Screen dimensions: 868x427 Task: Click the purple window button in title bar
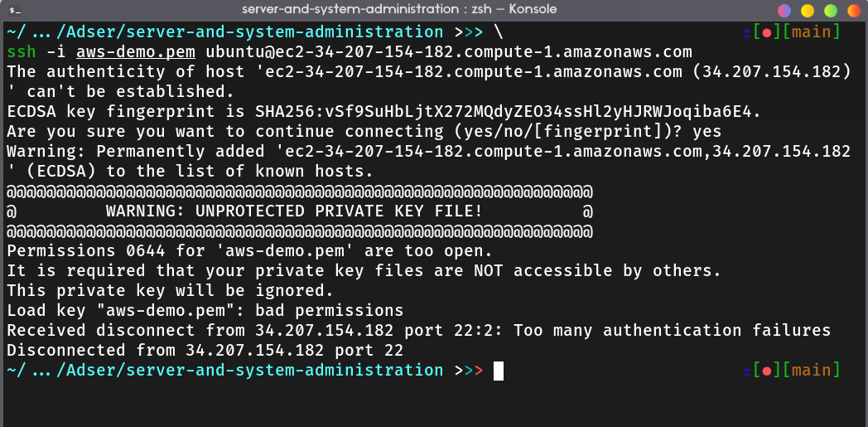point(784,11)
